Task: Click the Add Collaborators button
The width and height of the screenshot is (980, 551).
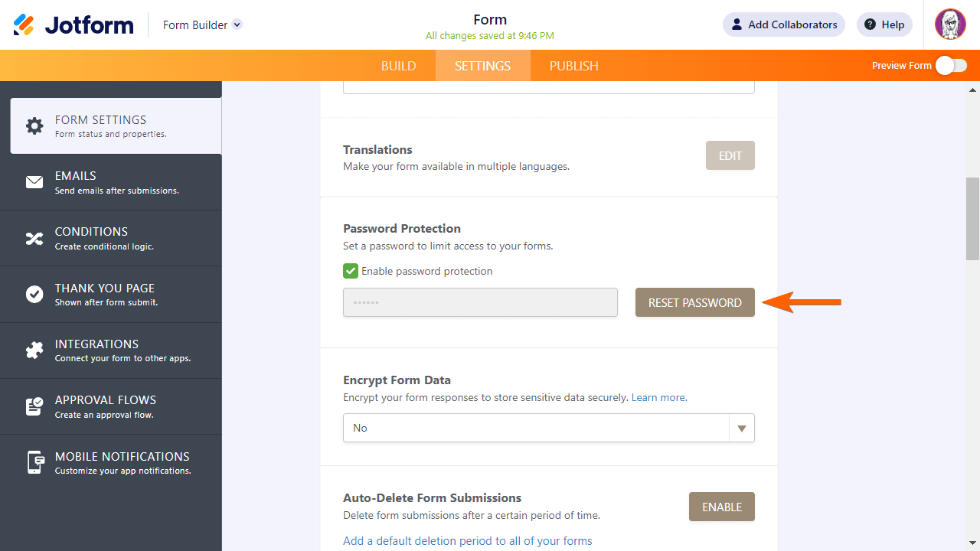Action: [783, 24]
